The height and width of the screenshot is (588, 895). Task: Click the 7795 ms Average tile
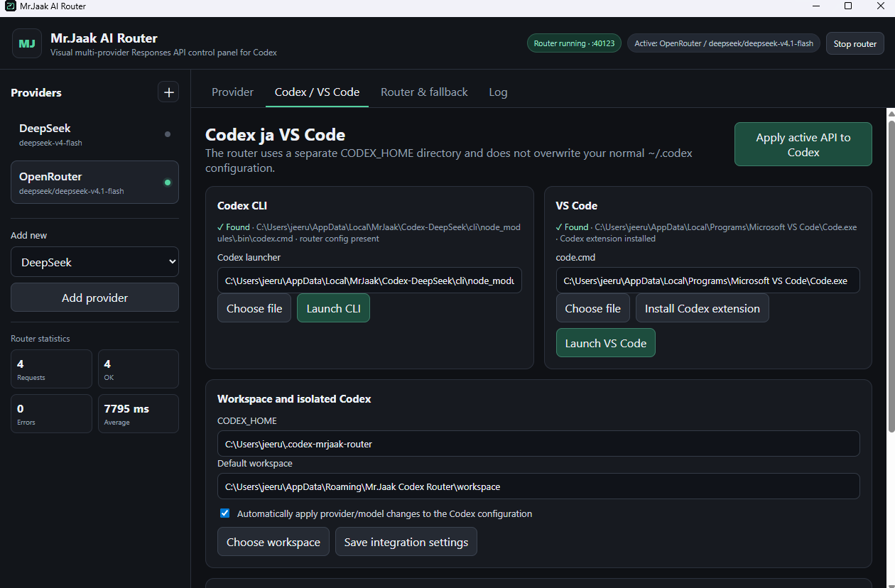pyautogui.click(x=138, y=413)
